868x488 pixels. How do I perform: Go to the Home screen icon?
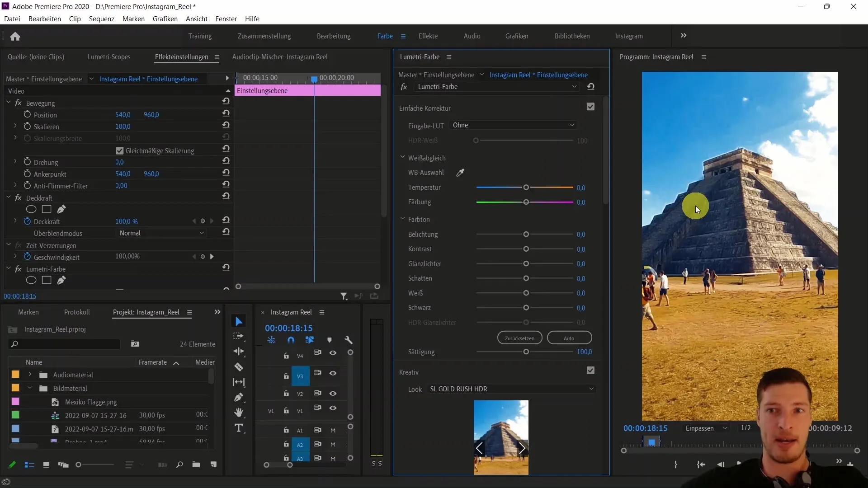tap(15, 36)
